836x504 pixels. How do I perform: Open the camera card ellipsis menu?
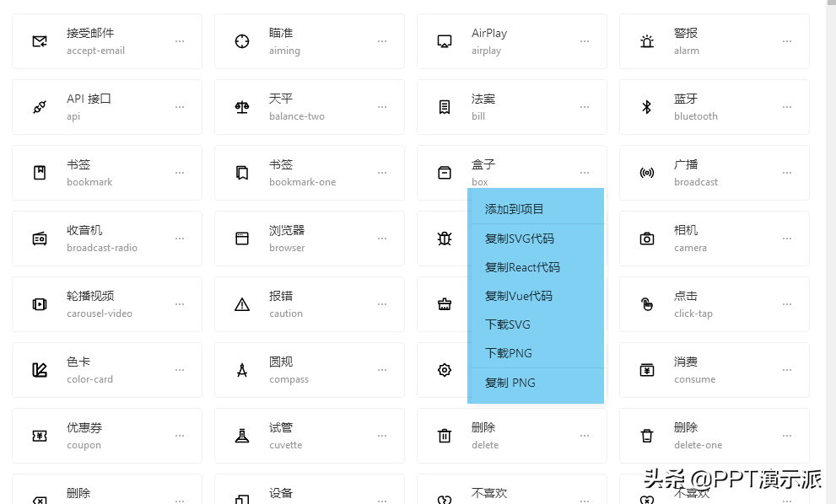(x=787, y=239)
